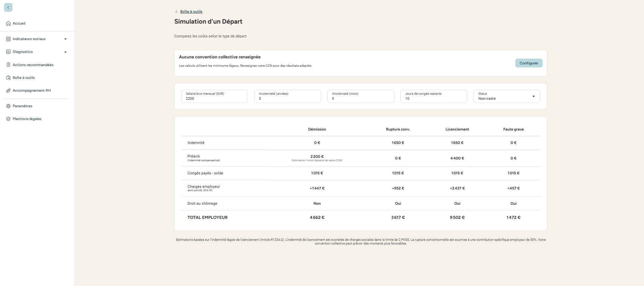Viewport: 644px width, 286px height.
Task: Expand the Diagnostics submenu arrow
Action: point(65,52)
